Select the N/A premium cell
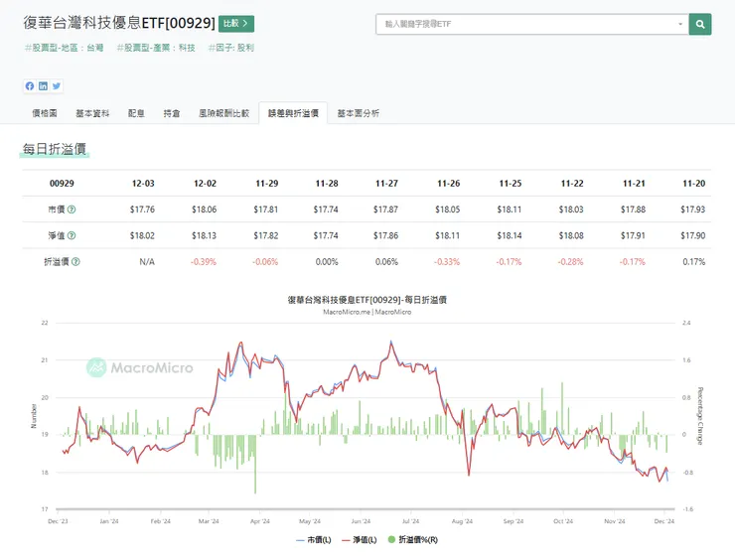 [147, 262]
